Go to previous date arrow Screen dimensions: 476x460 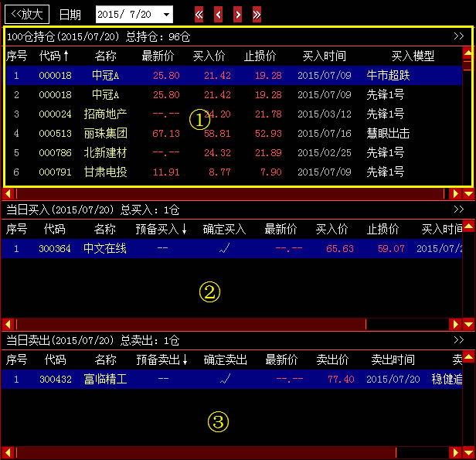[219, 15]
